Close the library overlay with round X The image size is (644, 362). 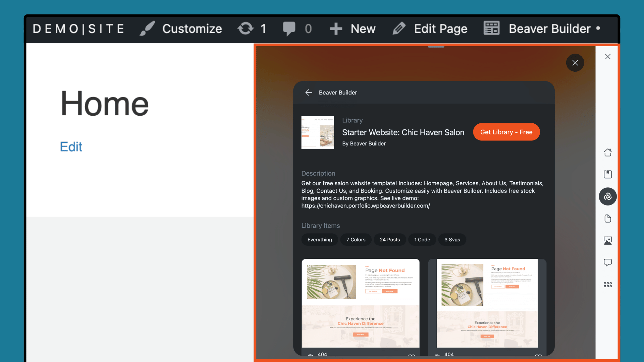[575, 63]
